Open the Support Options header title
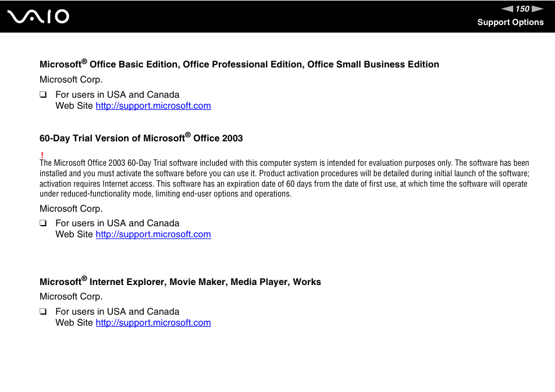 (x=510, y=22)
